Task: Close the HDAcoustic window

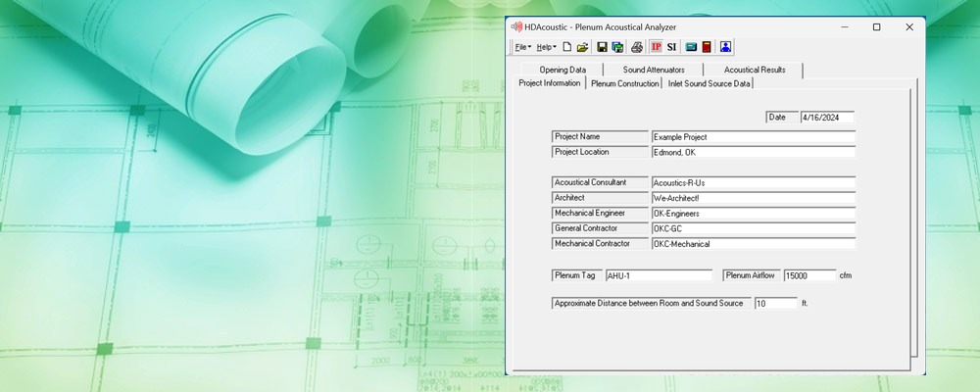Action: pyautogui.click(x=909, y=26)
